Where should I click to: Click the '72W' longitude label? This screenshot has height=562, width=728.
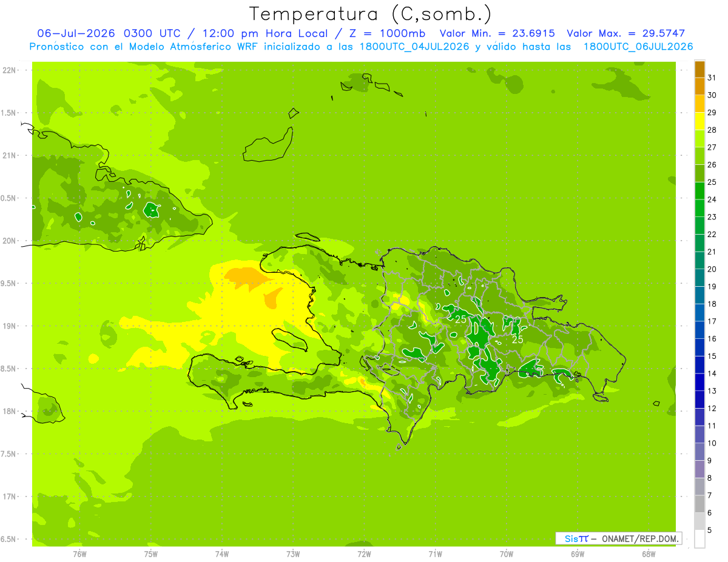tap(364, 554)
